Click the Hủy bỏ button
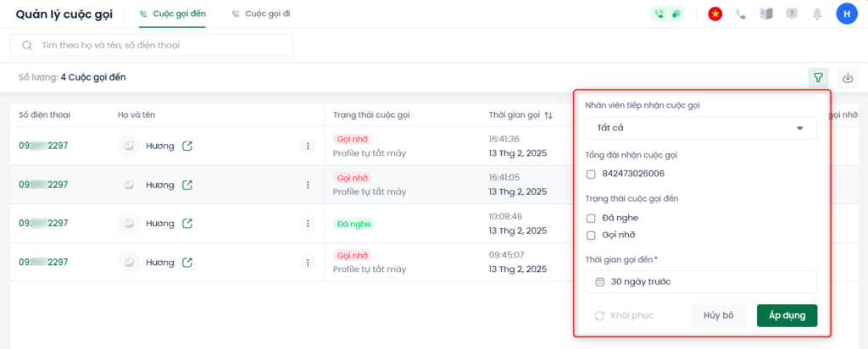This screenshot has width=868, height=349. (x=718, y=315)
